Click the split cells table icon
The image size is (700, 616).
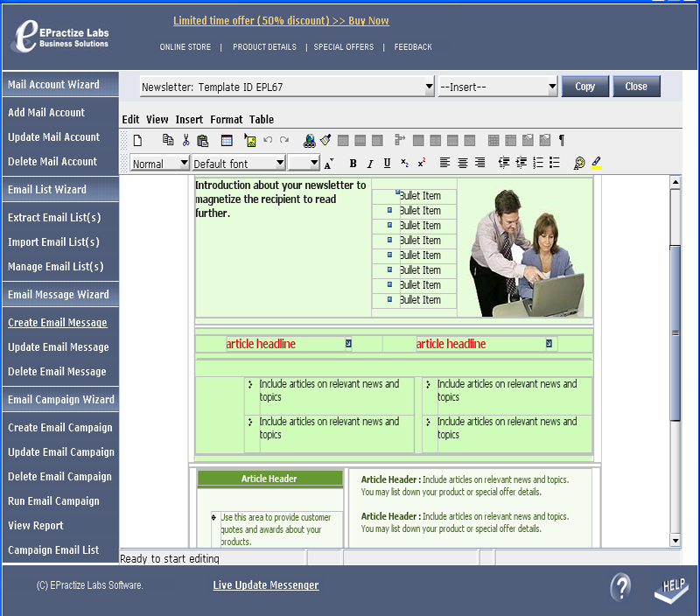(x=400, y=140)
